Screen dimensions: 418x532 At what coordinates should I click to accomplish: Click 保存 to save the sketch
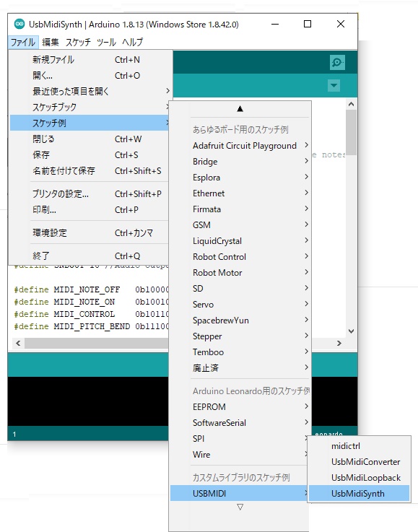pyautogui.click(x=90, y=155)
